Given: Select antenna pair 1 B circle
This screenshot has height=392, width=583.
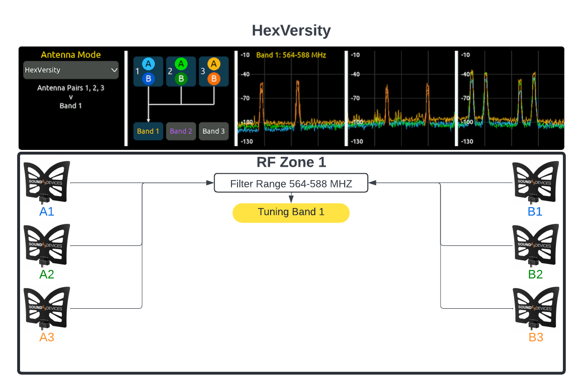Looking at the screenshot, I should pos(148,79).
